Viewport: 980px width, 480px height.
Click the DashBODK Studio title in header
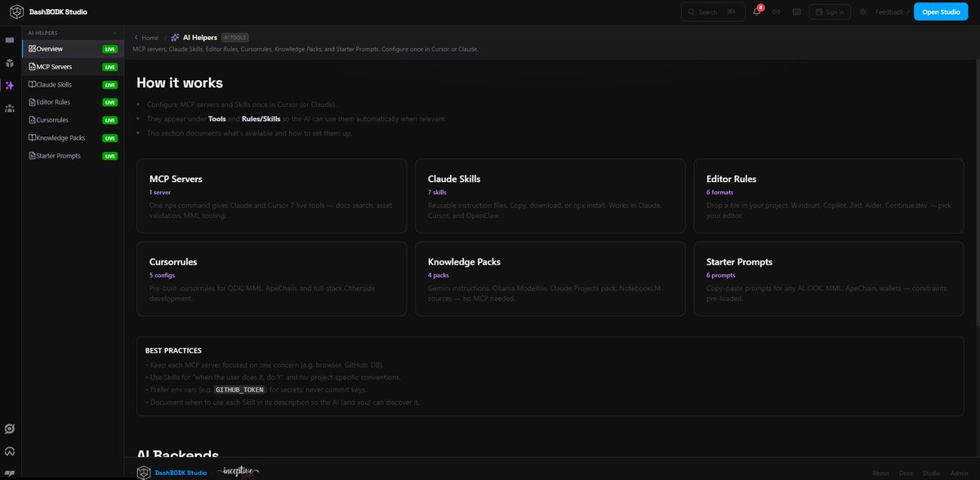[x=58, y=12]
